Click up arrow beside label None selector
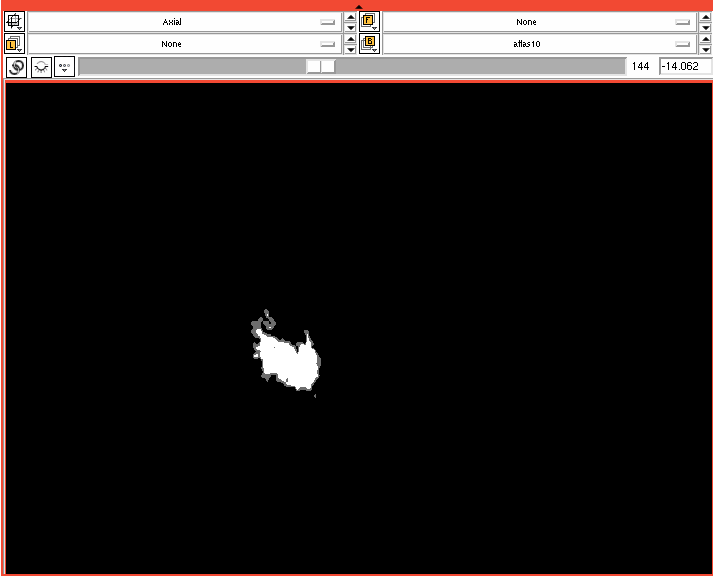 click(350, 39)
